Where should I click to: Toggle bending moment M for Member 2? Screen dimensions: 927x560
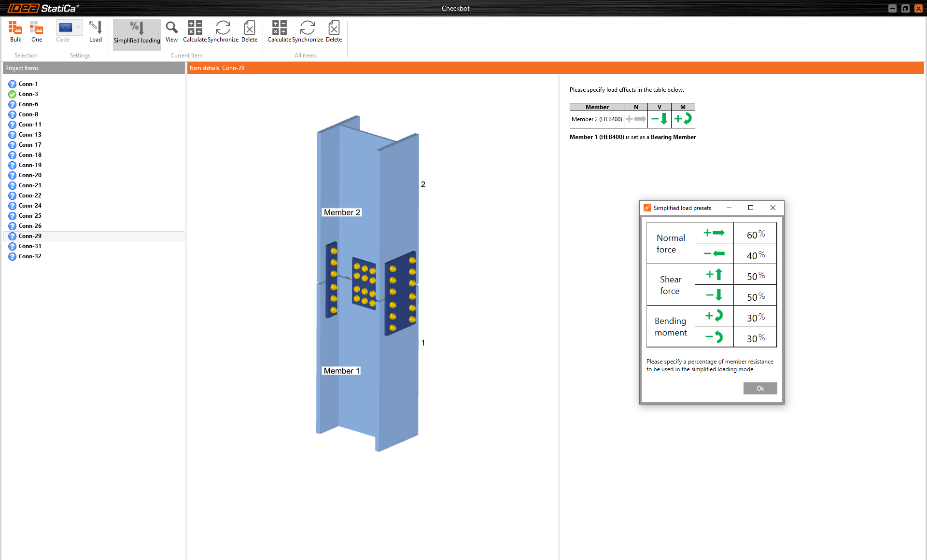pos(683,119)
